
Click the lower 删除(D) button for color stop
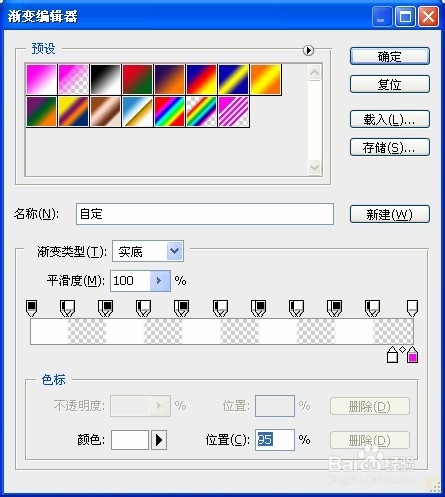coord(370,440)
